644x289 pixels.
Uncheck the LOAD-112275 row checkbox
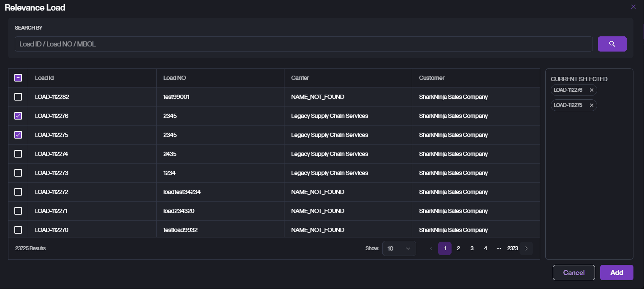pyautogui.click(x=18, y=135)
